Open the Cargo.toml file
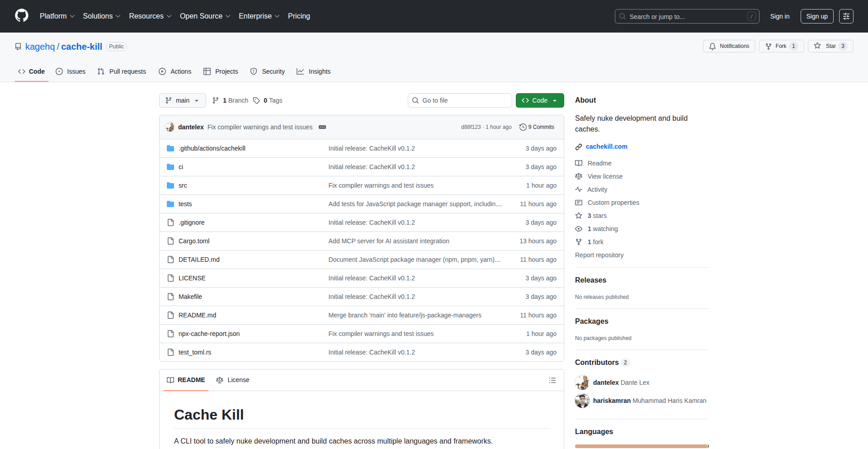This screenshot has height=449, width=868. [x=194, y=241]
